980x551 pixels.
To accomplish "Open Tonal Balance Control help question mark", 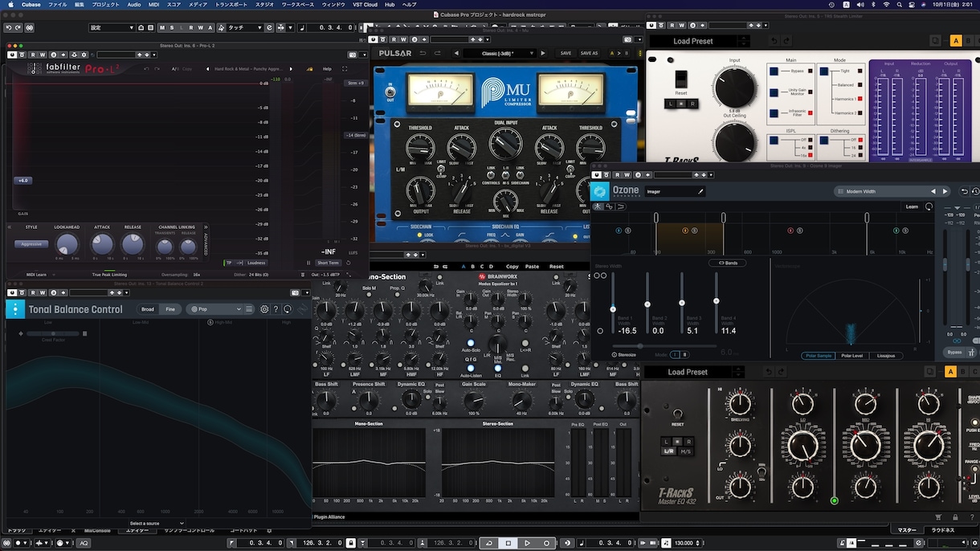I will tap(276, 309).
